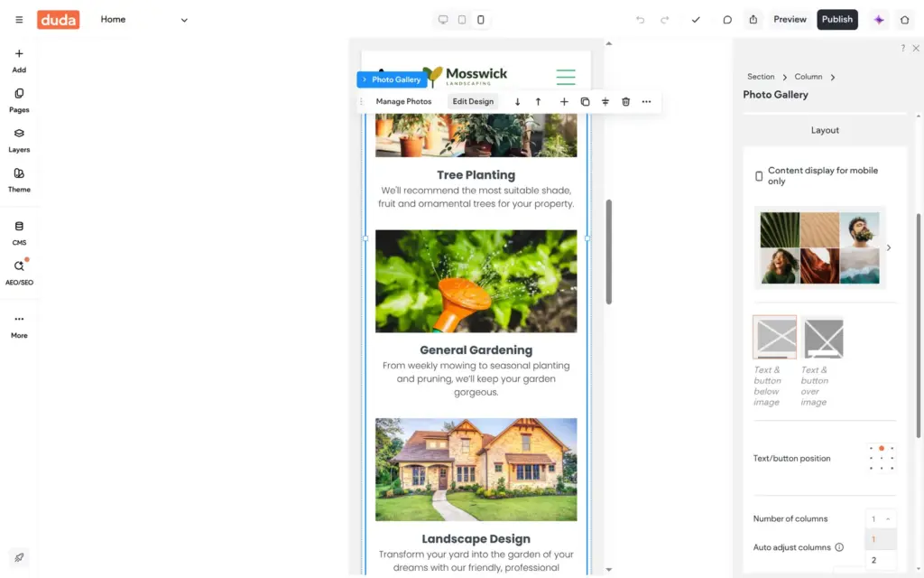Switch to tablet view
Viewport: 924px width, 578px height.
pos(462,20)
